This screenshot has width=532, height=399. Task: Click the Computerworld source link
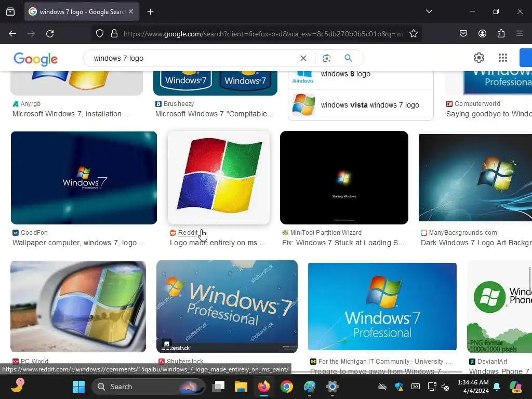click(477, 104)
